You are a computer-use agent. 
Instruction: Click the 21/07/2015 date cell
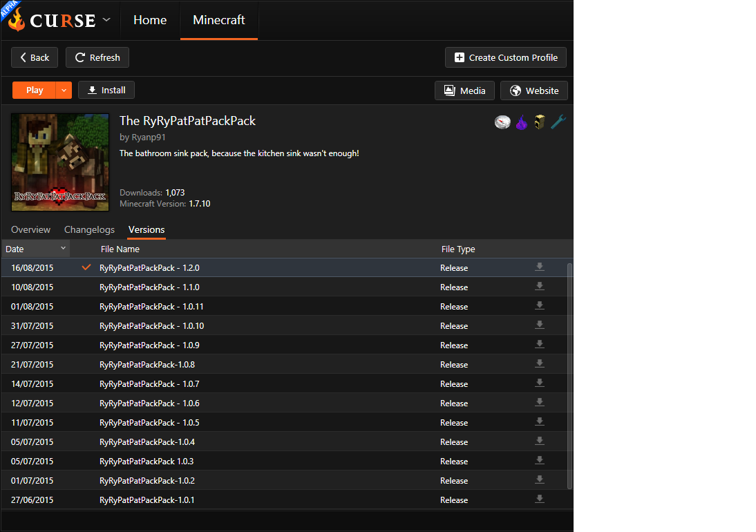[x=32, y=365]
